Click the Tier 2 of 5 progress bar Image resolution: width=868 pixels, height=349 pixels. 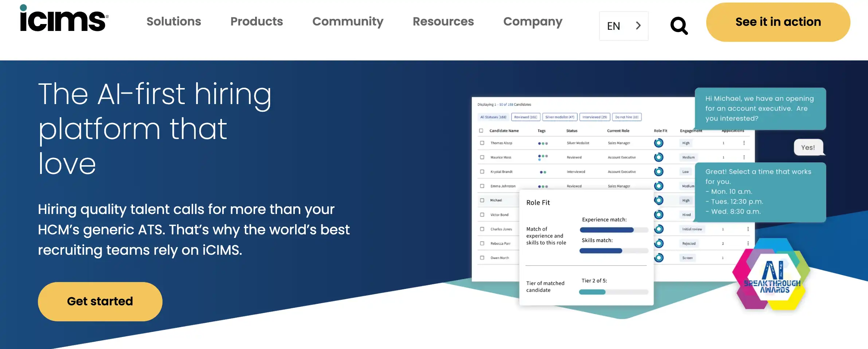tap(614, 292)
